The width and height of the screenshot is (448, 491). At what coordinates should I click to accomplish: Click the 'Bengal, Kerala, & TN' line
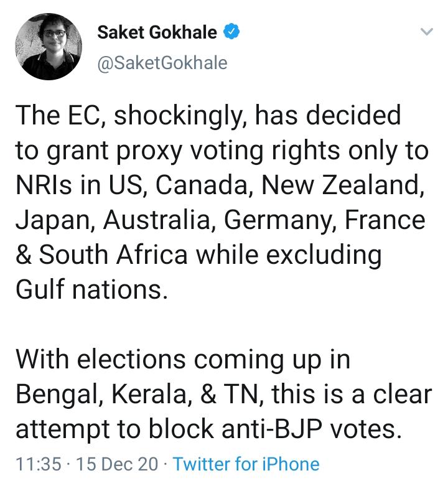(222, 395)
